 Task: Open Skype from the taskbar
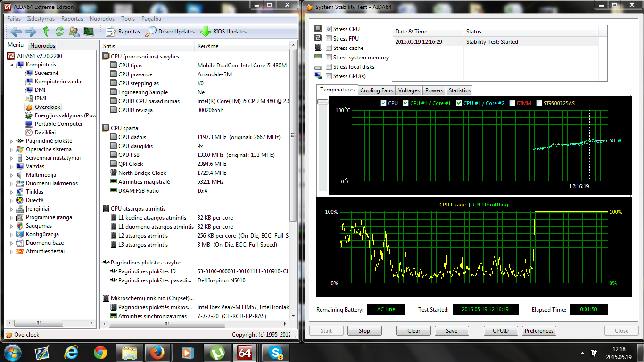tap(276, 352)
